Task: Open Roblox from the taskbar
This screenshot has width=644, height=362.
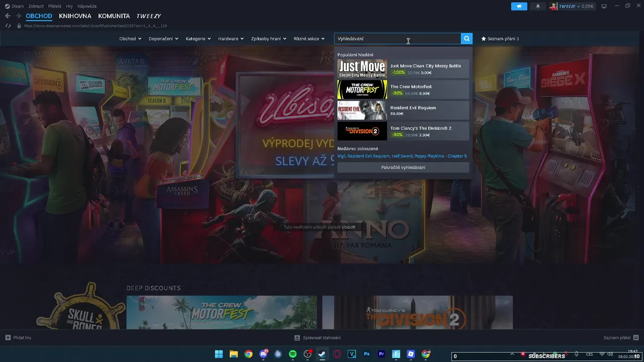Action: point(411,354)
